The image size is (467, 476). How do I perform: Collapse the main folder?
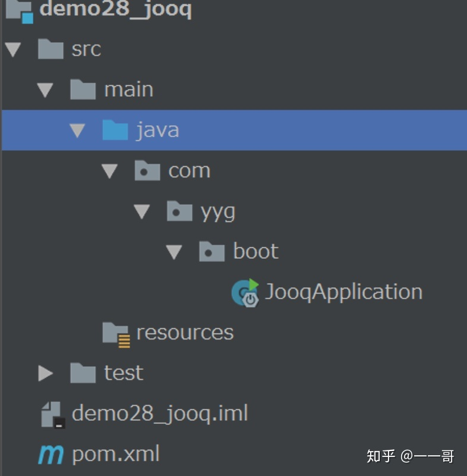(x=45, y=89)
